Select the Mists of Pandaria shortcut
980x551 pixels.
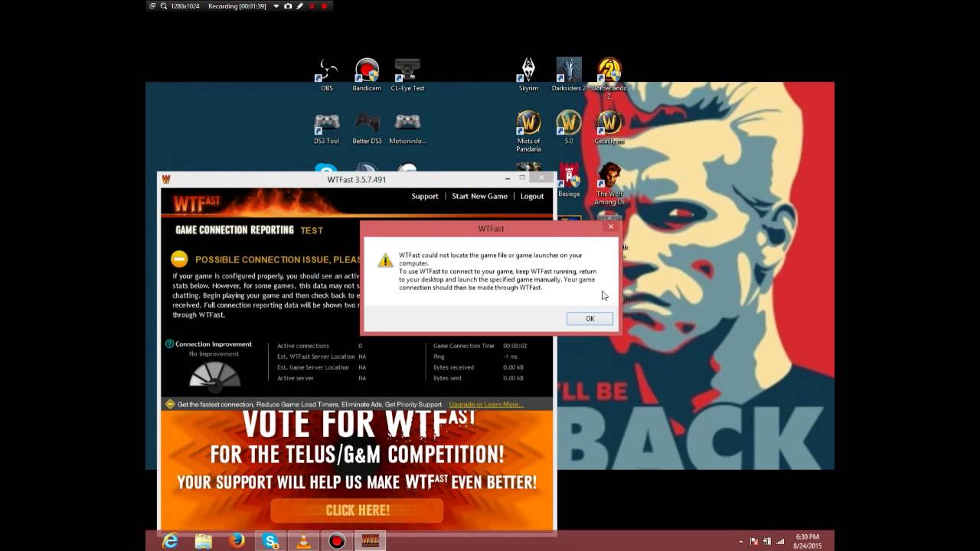(x=528, y=132)
